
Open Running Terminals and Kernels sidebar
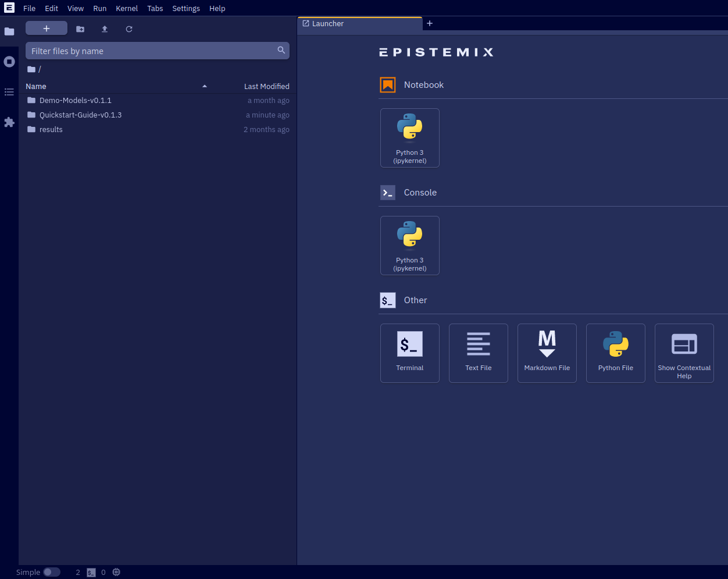[x=9, y=62]
